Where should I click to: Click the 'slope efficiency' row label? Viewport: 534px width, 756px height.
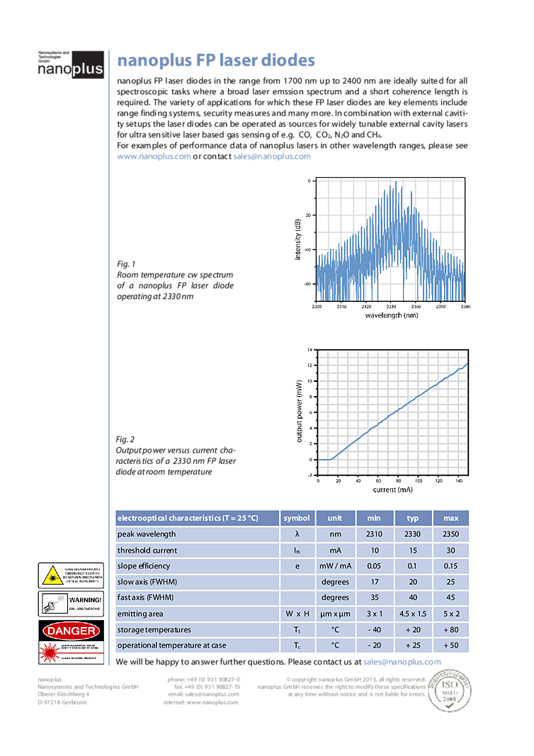tap(144, 566)
